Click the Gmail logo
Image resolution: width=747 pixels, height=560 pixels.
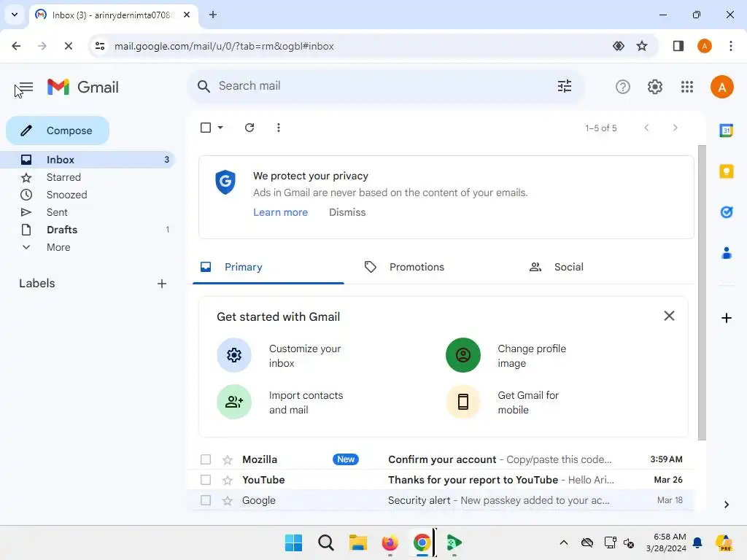(83, 87)
